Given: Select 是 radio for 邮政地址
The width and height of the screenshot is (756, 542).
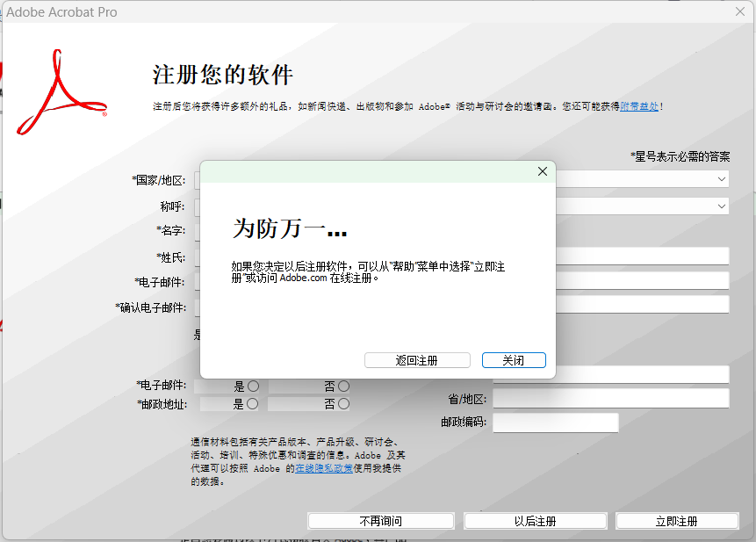Looking at the screenshot, I should click(252, 403).
